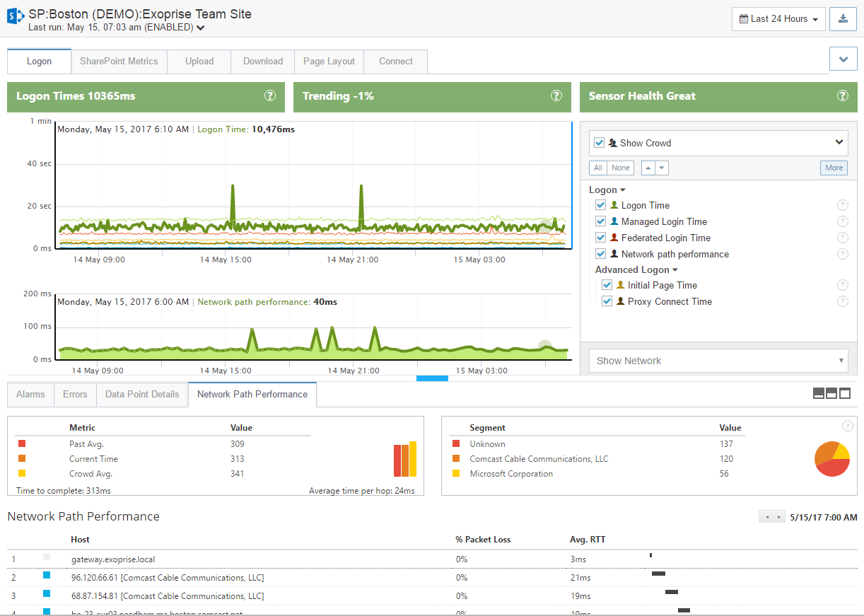Viewport: 864px width, 616px height.
Task: Click the Microsoft Corporation yellow swatch
Action: (x=455, y=473)
